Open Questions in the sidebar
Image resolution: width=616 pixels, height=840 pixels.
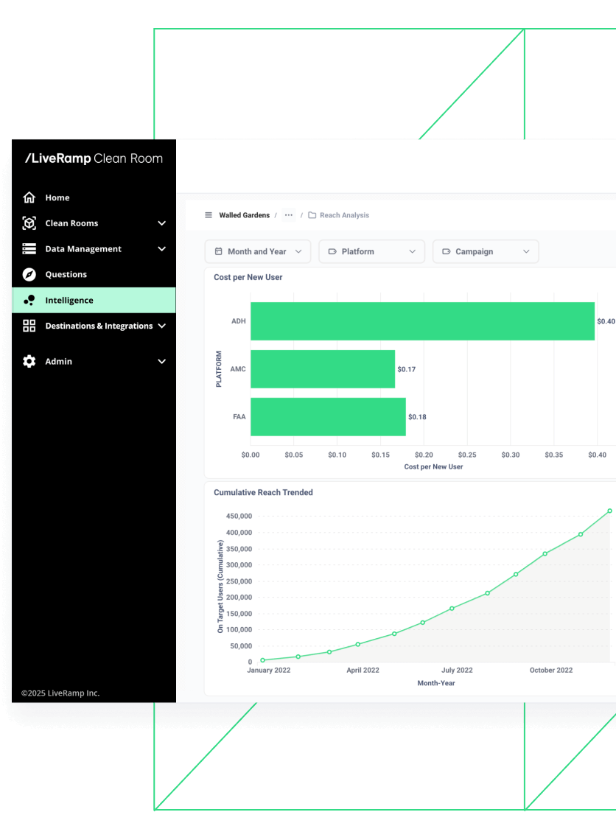click(x=94, y=274)
